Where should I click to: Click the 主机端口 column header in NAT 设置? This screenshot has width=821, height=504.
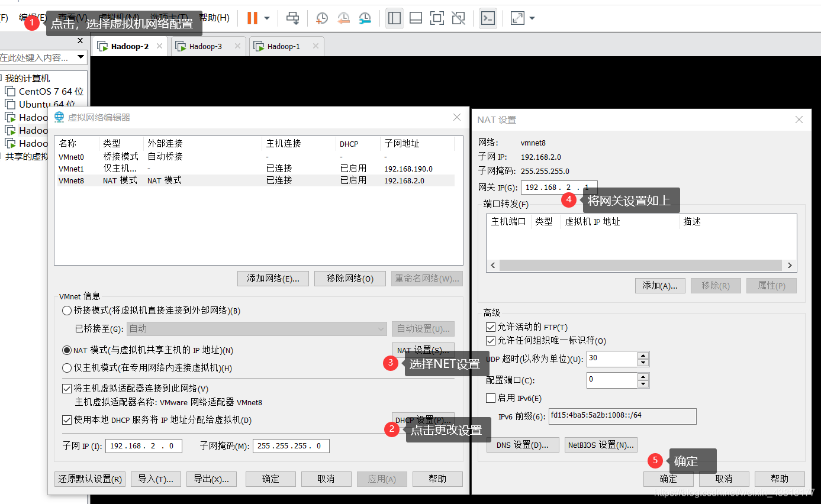tap(508, 221)
